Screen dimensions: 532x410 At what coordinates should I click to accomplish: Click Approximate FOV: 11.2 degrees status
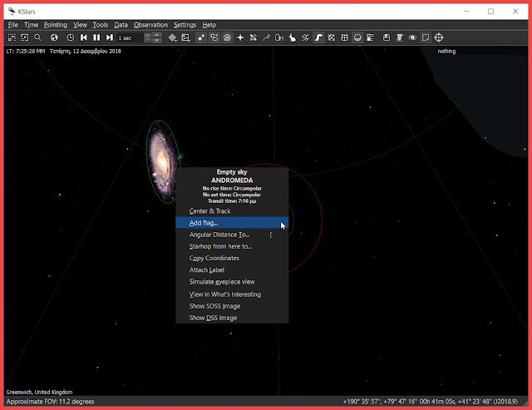pos(50,402)
